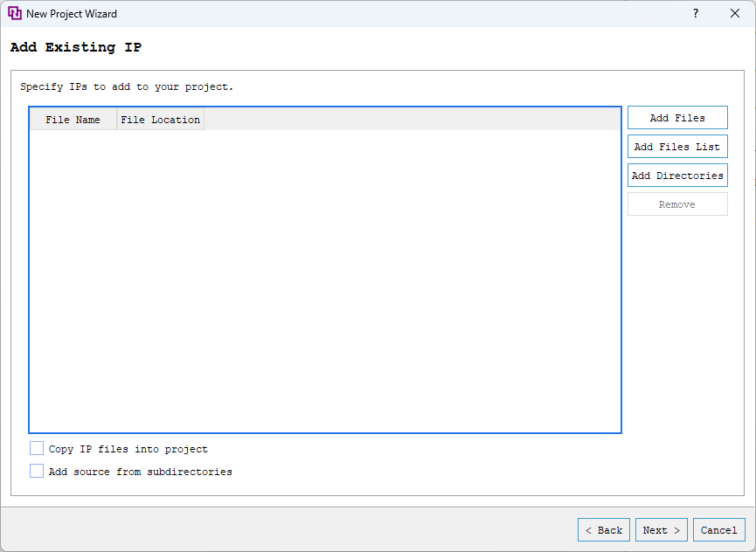This screenshot has width=756, height=552.
Task: Enable Copy IP files into project
Action: [37, 448]
